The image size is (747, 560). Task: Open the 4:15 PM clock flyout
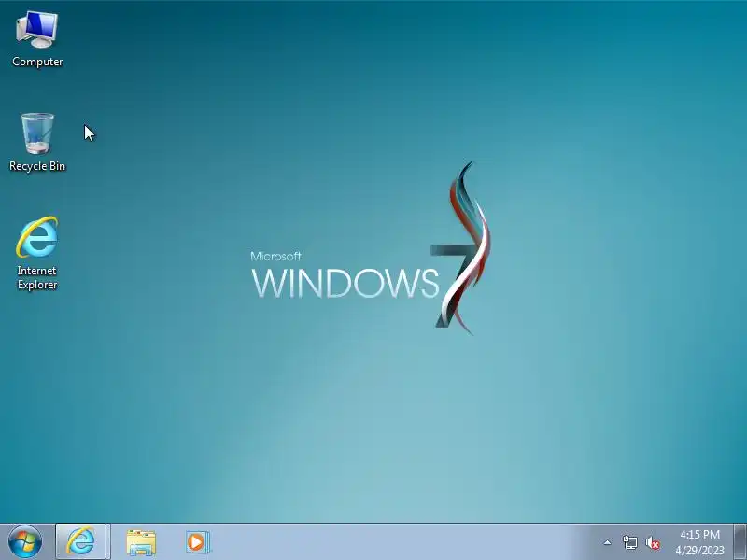click(699, 534)
